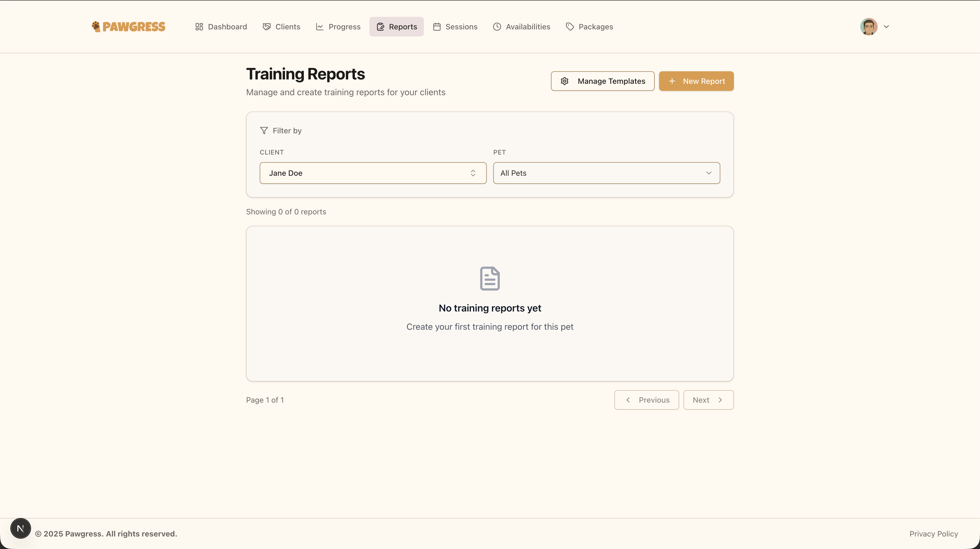The image size is (980, 549).
Task: Open Sessions calendar icon
Action: 437,27
